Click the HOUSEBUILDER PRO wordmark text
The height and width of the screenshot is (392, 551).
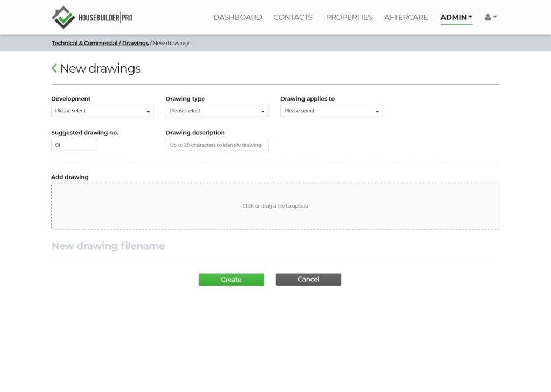click(105, 18)
